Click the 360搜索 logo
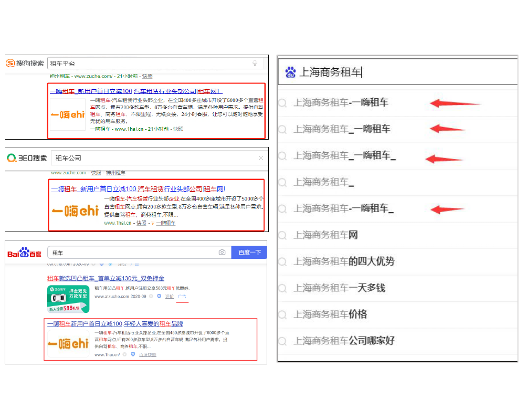Viewport: 525px width, 420px height. [27, 158]
